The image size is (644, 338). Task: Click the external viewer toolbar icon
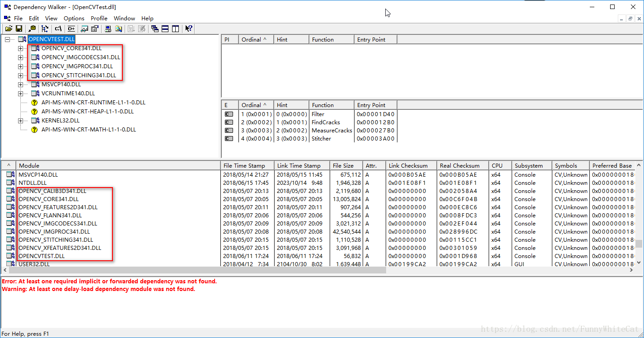[x=84, y=28]
